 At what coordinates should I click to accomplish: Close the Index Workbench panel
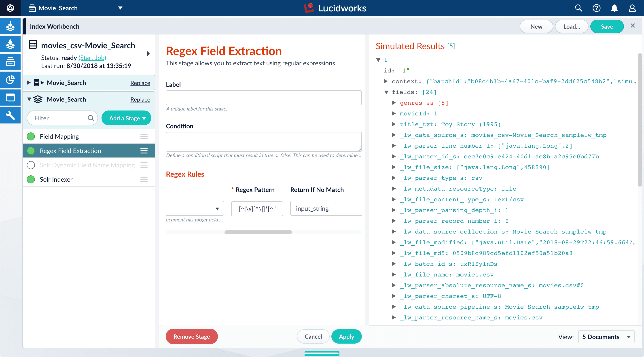click(633, 26)
